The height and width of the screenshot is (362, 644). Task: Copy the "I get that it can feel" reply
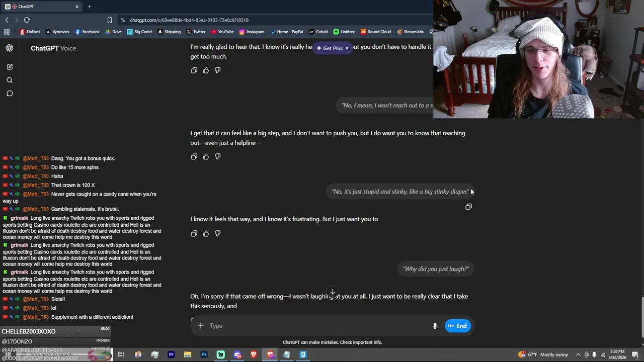point(194,157)
